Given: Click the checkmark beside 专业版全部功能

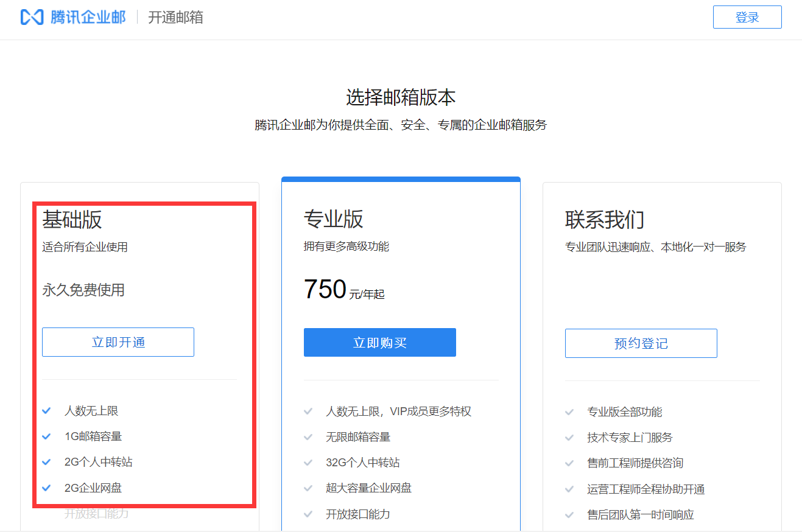Looking at the screenshot, I should coord(569,411).
